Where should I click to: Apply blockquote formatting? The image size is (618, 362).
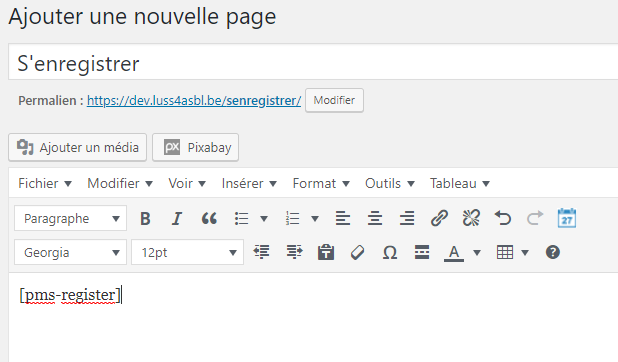[x=209, y=218]
